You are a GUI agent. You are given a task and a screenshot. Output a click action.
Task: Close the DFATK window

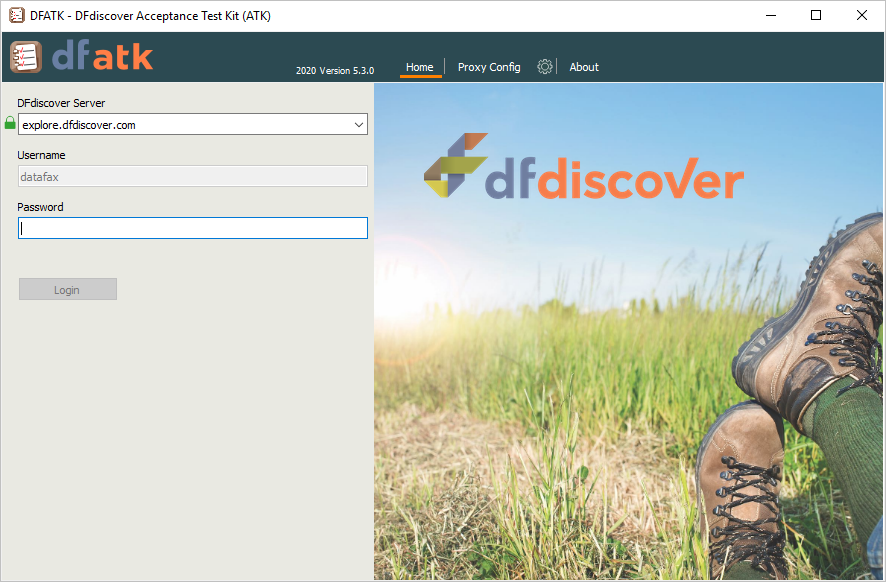click(x=862, y=15)
